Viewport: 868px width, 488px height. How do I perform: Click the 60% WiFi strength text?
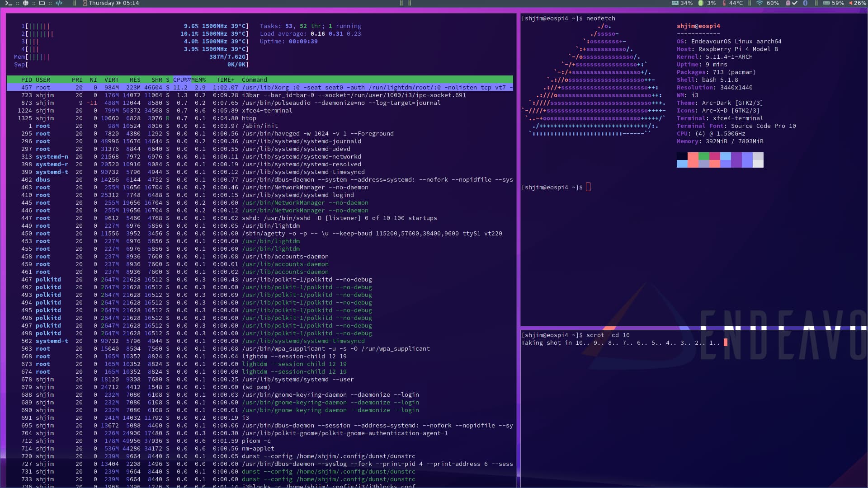tap(773, 3)
